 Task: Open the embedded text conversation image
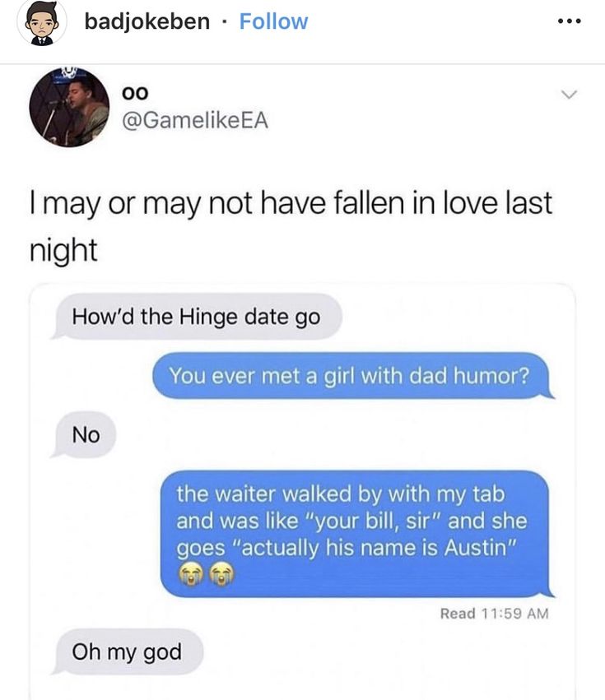pyautogui.click(x=302, y=492)
